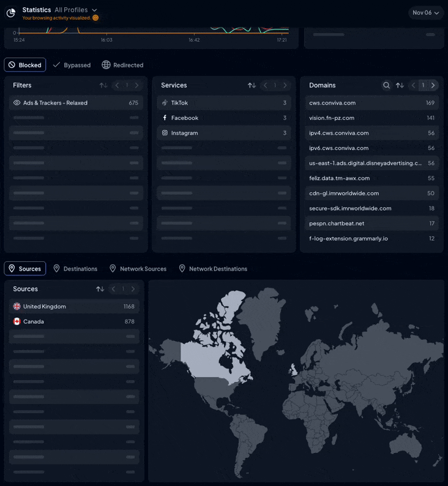Image resolution: width=448 pixels, height=486 pixels.
Task: Click Canada on the world map
Action: click(x=214, y=355)
